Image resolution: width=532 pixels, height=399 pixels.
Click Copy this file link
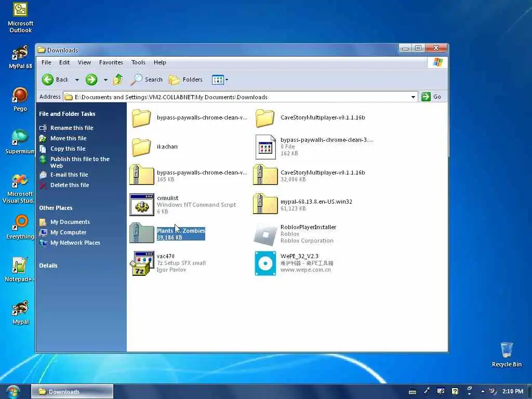pos(68,149)
